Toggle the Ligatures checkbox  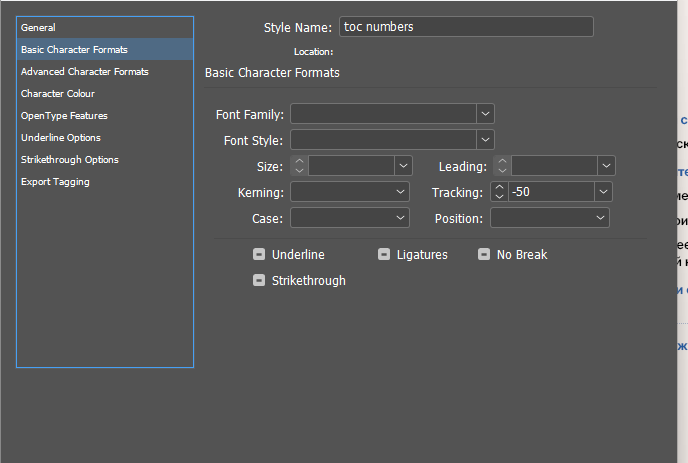(x=384, y=255)
